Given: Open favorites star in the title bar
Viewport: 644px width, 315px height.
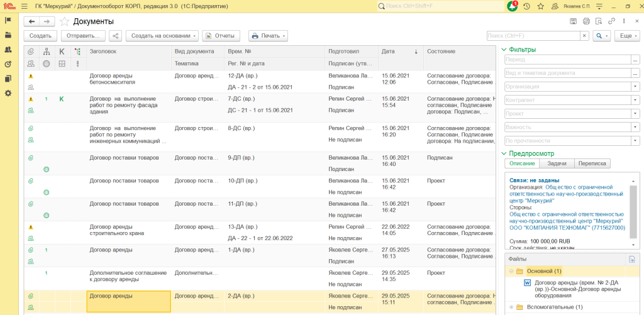Looking at the screenshot, I should point(541,6).
